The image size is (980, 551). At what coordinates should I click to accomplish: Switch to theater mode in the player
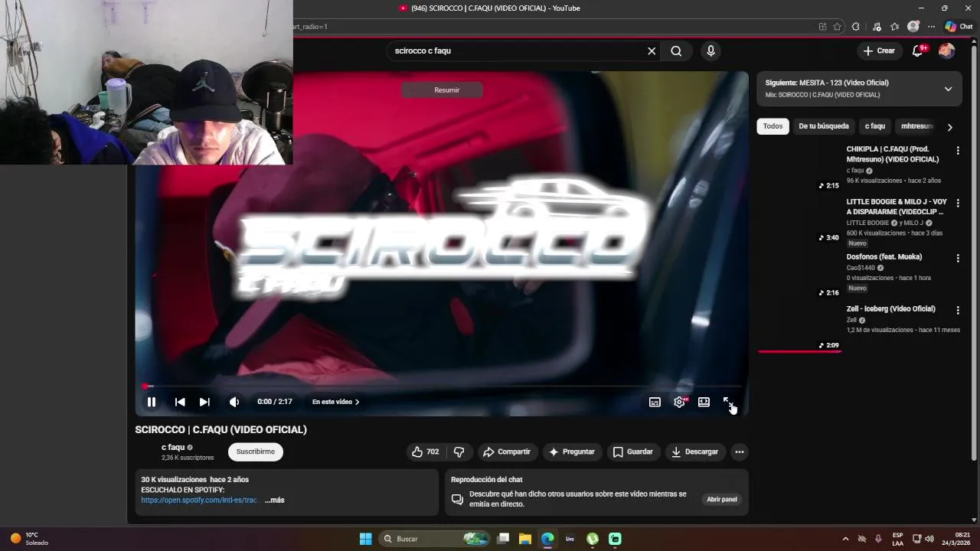[704, 402]
